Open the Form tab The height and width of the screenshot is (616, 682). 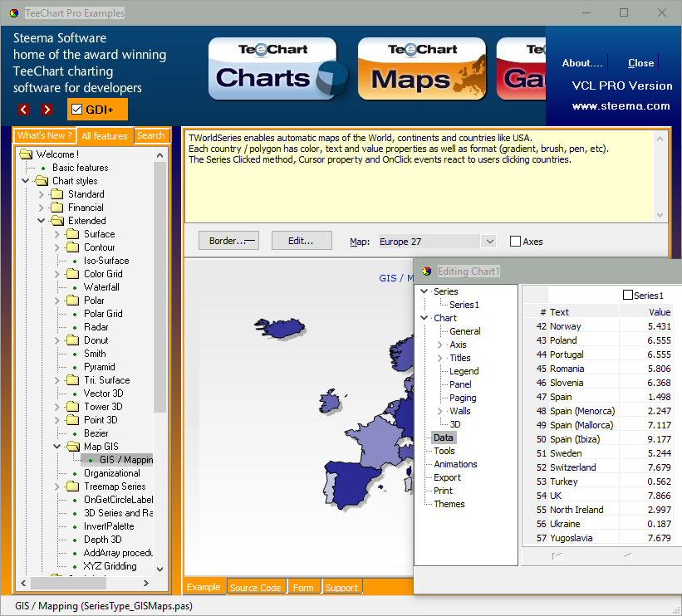303,587
